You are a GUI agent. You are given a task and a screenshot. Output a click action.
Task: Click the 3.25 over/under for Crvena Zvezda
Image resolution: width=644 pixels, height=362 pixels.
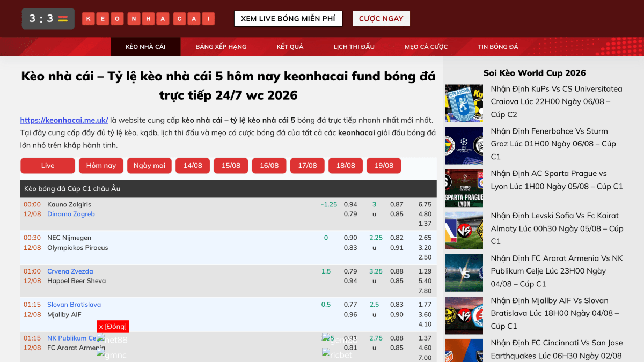(376, 271)
